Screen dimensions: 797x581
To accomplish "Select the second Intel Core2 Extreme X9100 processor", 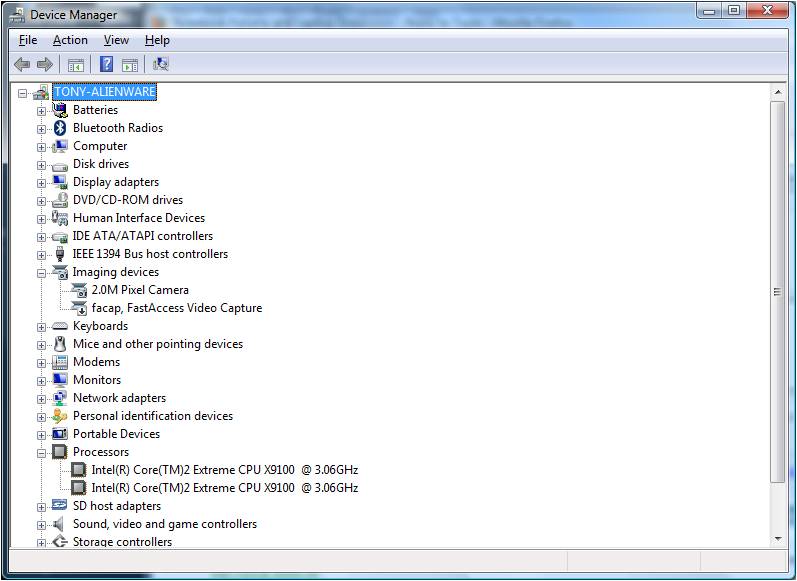I will [225, 488].
